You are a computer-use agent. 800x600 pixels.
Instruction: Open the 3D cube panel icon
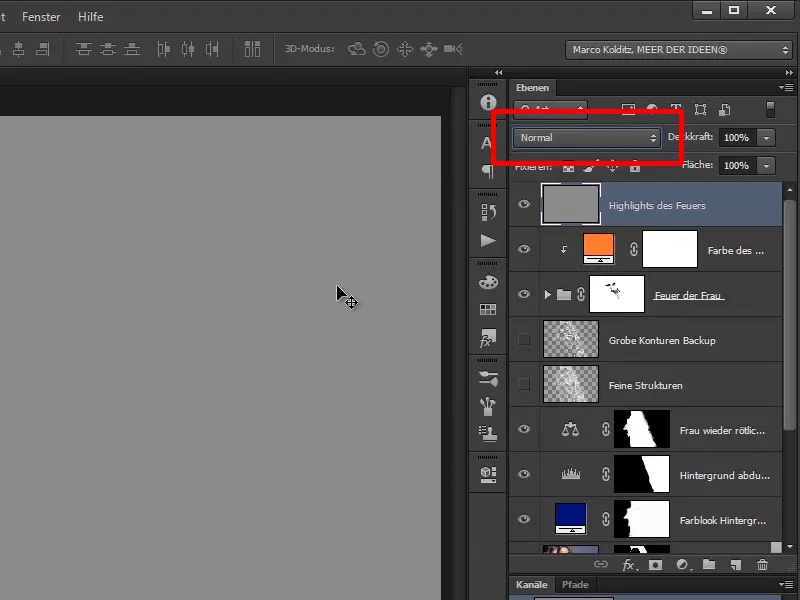coord(488,474)
